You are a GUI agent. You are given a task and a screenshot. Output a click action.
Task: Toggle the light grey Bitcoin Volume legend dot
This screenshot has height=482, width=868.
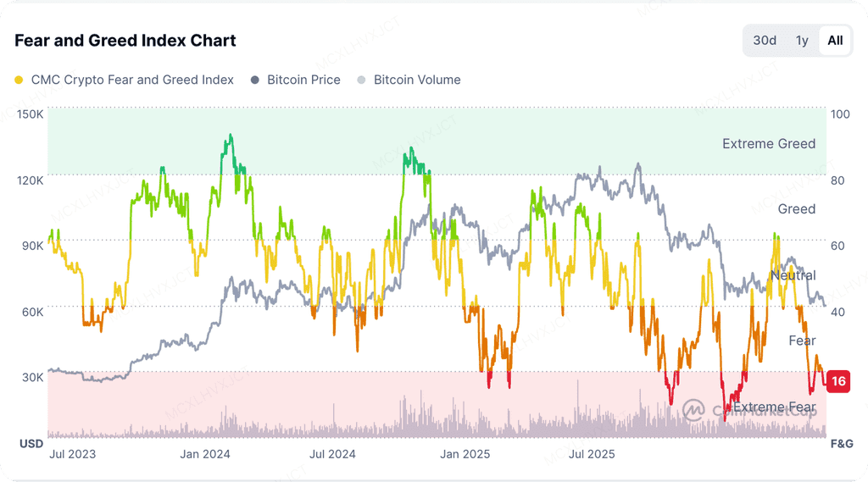point(361,80)
